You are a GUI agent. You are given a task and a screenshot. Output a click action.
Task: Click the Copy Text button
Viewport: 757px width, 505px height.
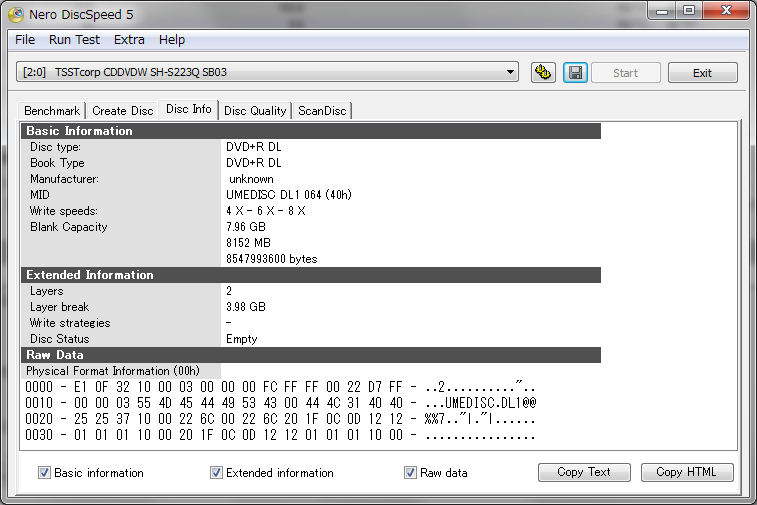(584, 472)
